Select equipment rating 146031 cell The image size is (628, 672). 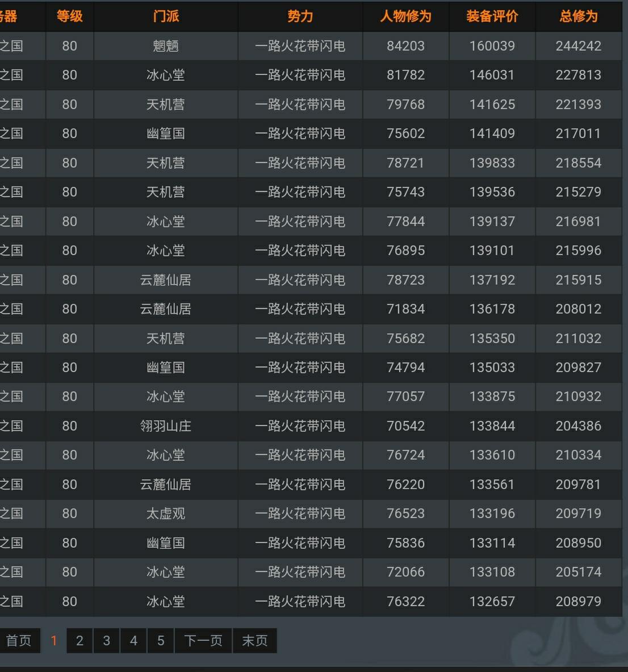tap(492, 75)
